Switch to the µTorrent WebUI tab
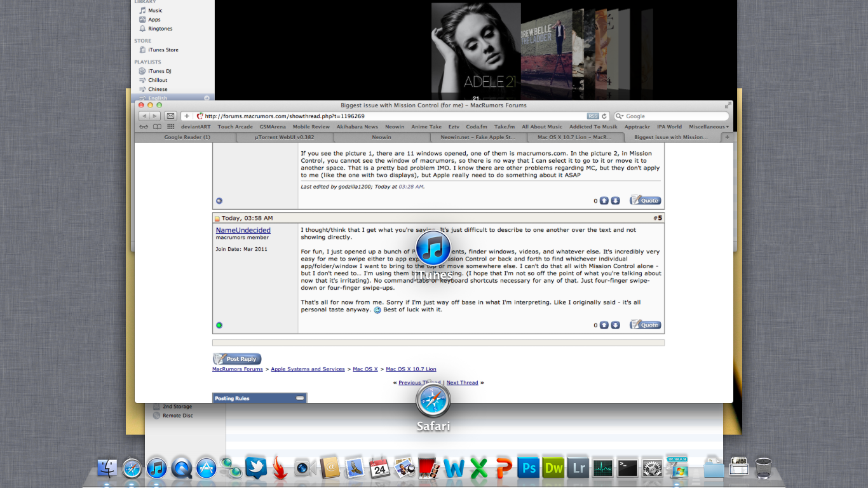868x488 pixels. pyautogui.click(x=285, y=137)
